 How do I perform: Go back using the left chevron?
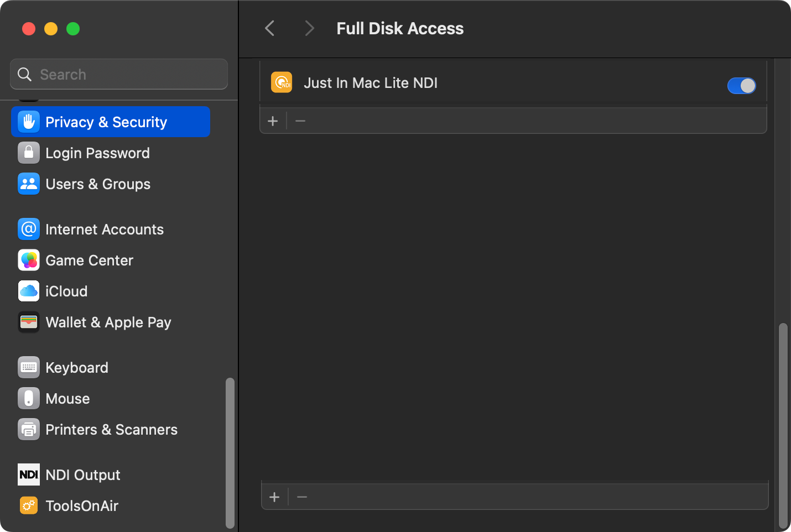[270, 28]
